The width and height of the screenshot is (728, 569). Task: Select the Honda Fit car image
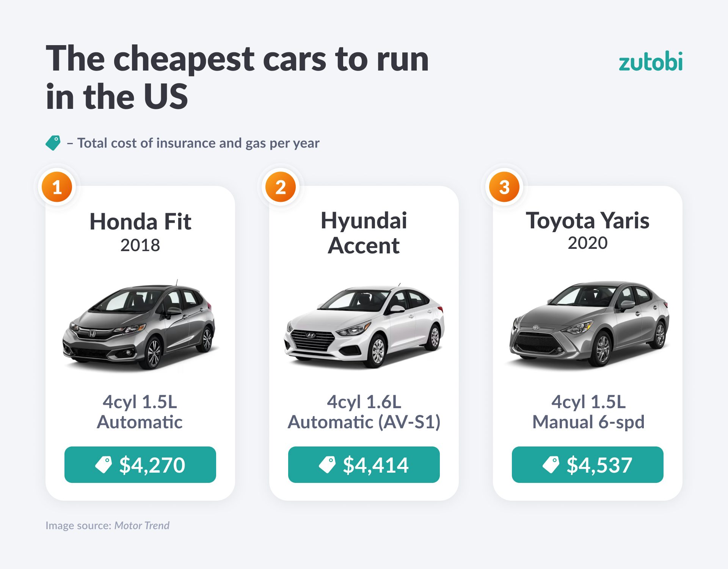[x=140, y=326]
